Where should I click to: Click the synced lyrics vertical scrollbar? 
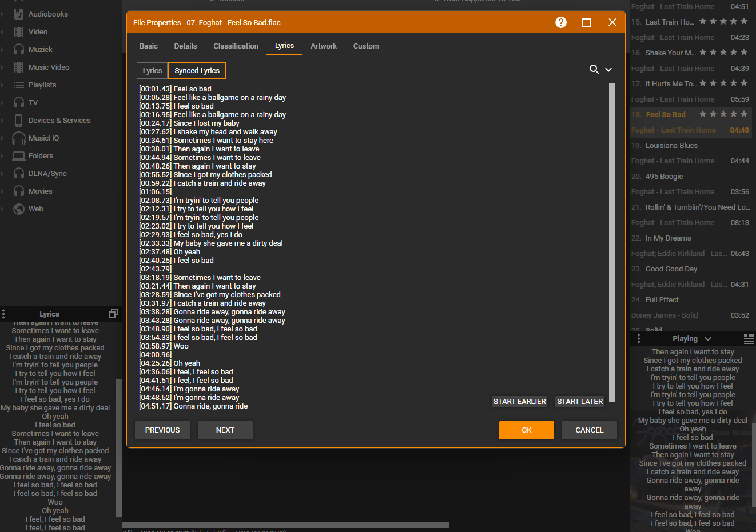click(x=612, y=242)
